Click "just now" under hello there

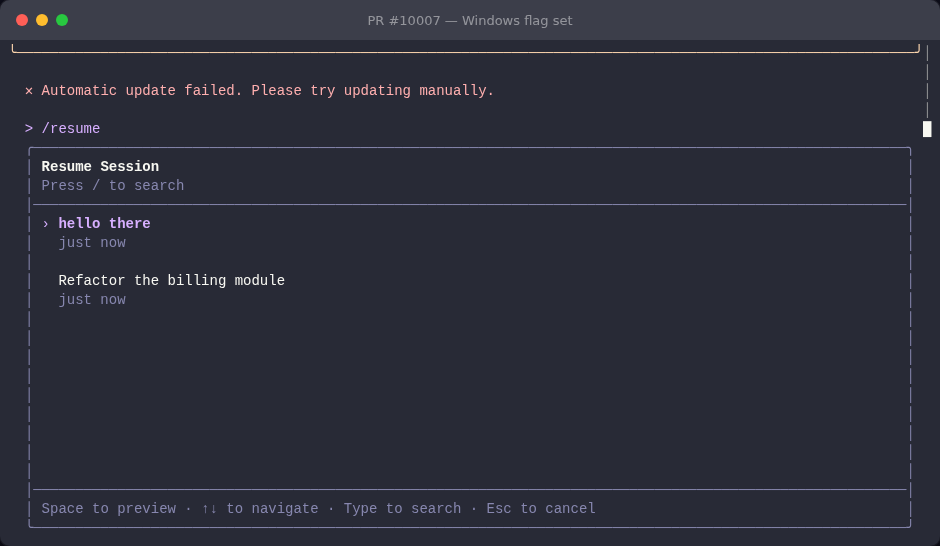(92, 243)
